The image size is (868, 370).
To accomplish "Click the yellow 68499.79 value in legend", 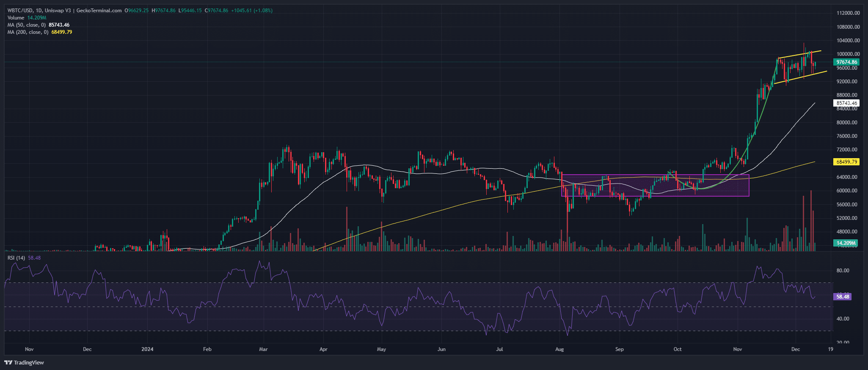I will tap(62, 32).
